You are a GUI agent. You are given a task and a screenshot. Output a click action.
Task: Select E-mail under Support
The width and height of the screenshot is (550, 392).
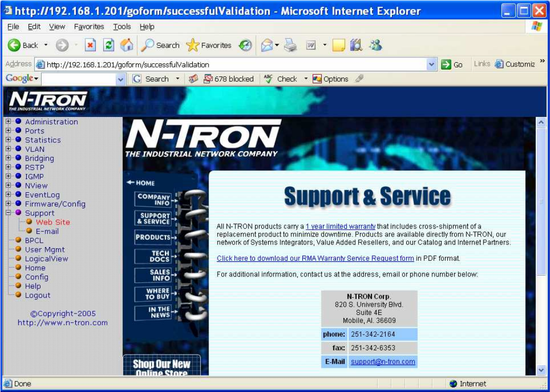47,231
